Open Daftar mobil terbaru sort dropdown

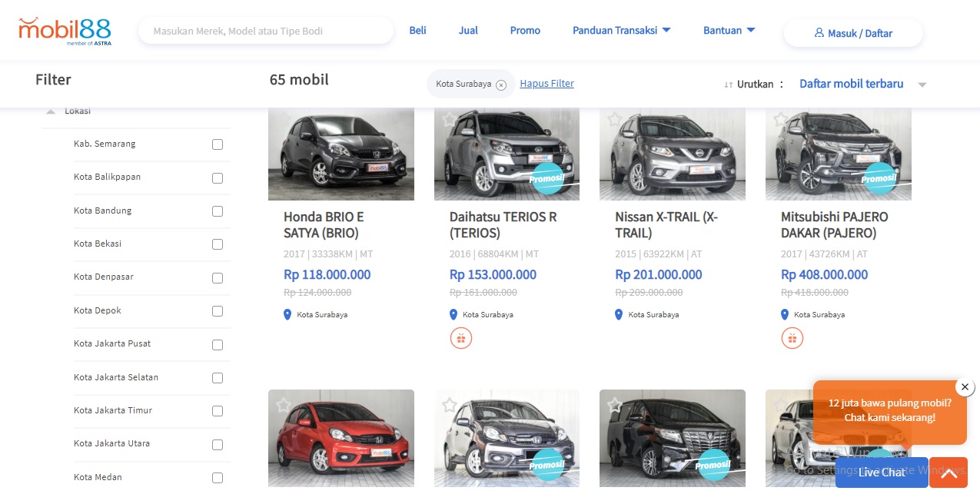click(862, 84)
